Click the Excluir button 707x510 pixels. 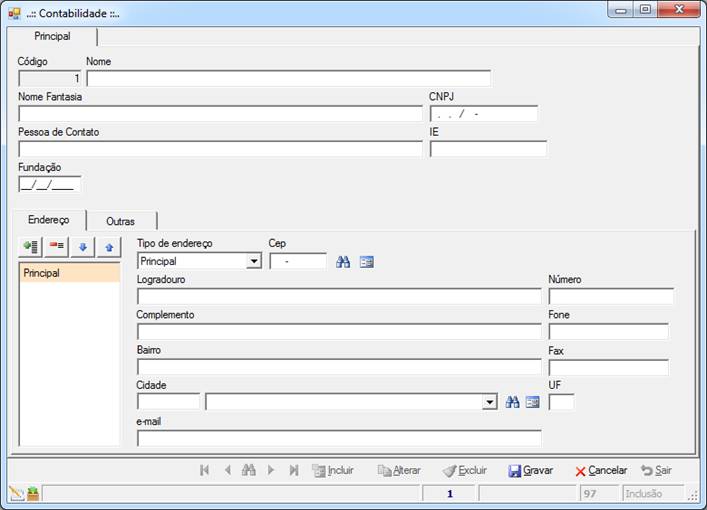point(464,470)
